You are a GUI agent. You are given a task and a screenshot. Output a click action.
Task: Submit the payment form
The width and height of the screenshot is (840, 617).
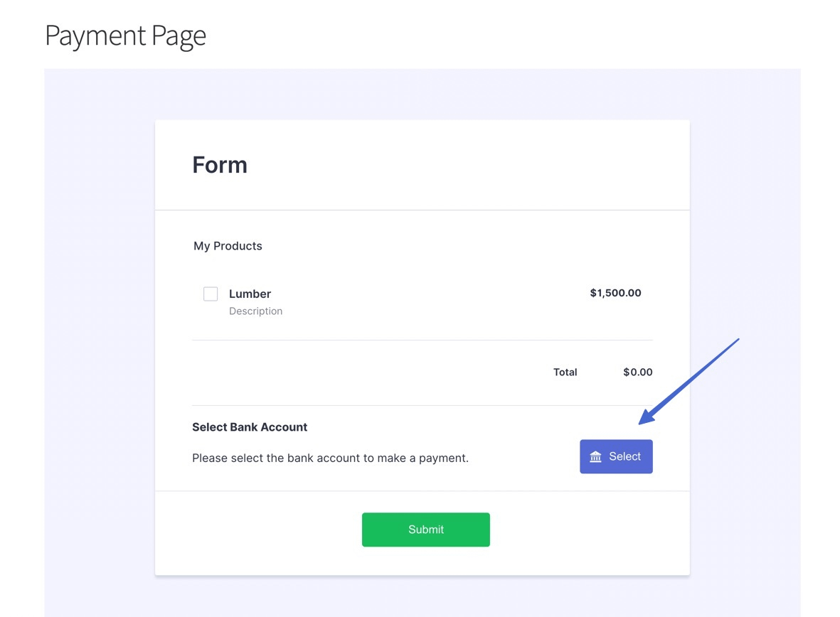coord(425,530)
